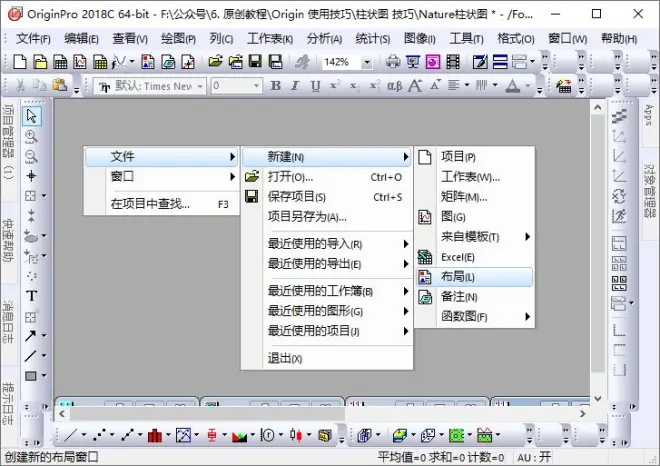Open the font color dropdown arrow
This screenshot has height=466, width=660.
click(528, 85)
